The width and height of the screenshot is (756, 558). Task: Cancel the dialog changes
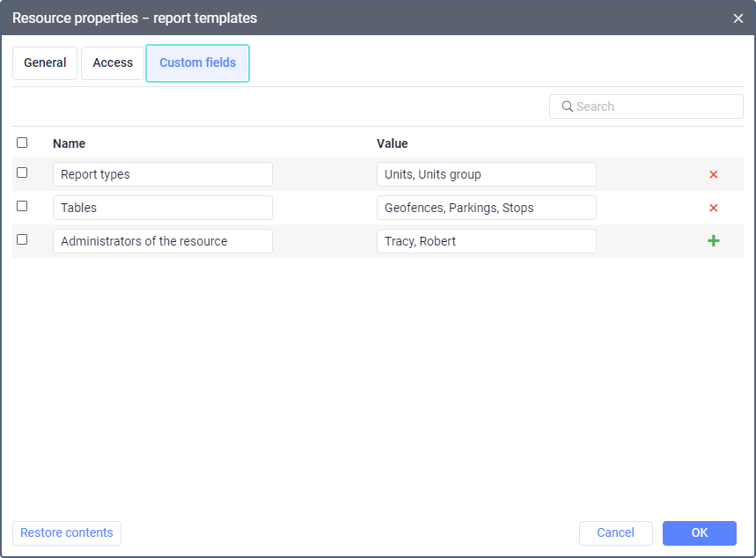coord(615,532)
